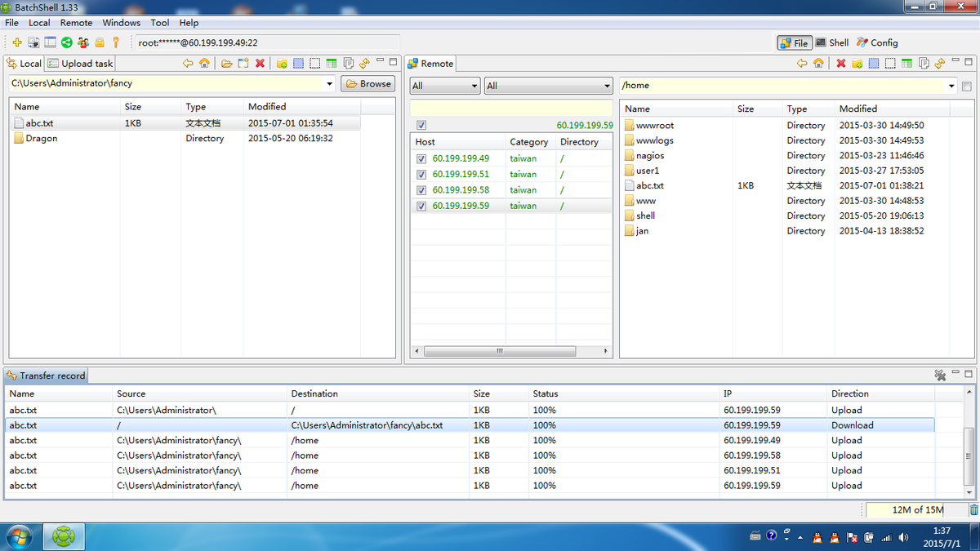Create new folder in Local panel

tap(282, 63)
